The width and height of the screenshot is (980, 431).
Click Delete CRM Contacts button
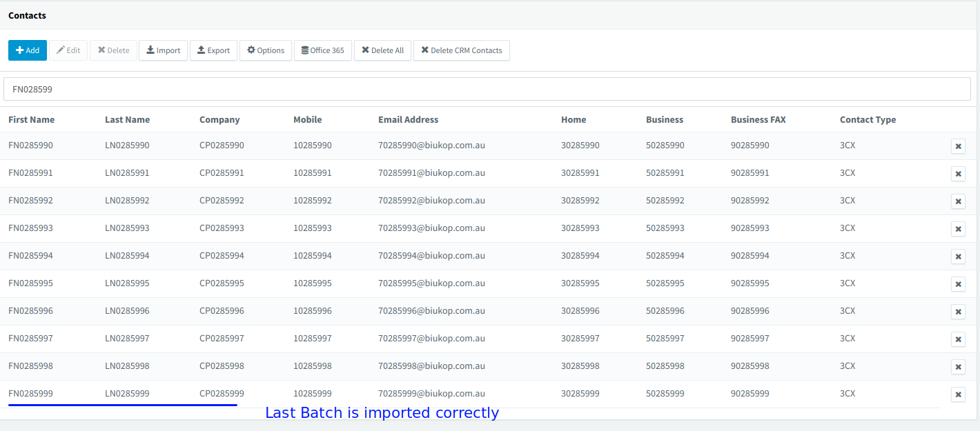[x=461, y=50]
